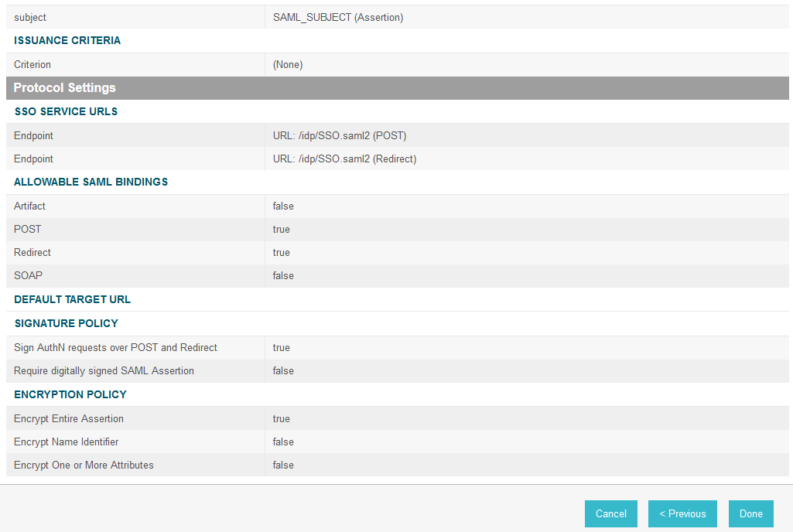Select the Redirect row 'true' value

coord(281,252)
